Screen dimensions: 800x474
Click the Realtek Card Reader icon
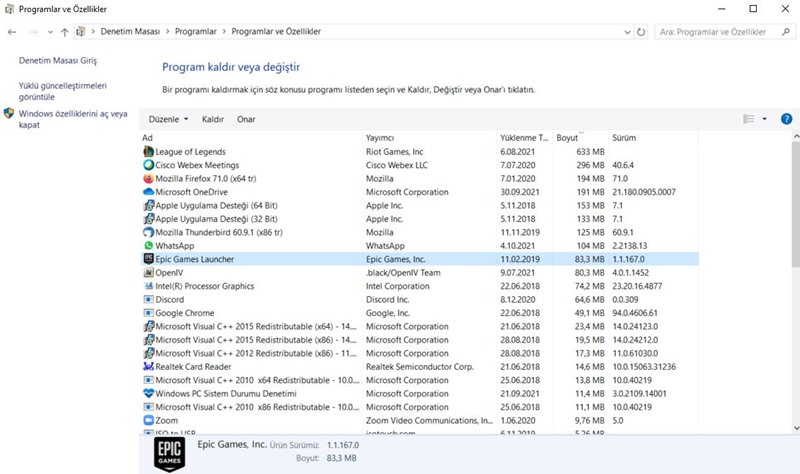pos(148,366)
